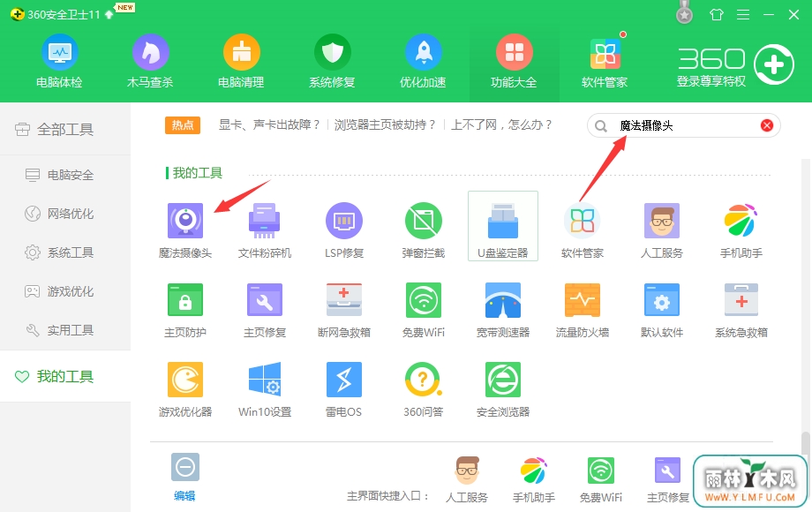
Task: Open the skin changer shirt icon
Action: click(x=717, y=14)
